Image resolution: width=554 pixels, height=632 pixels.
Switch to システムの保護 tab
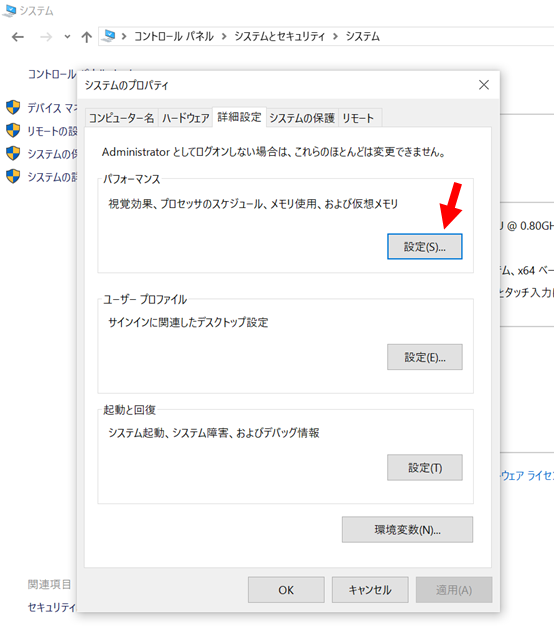point(302,118)
